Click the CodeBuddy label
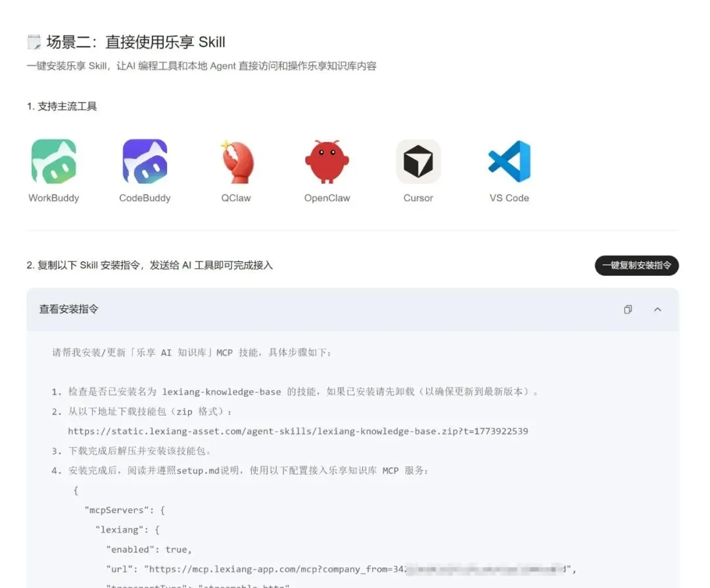This screenshot has width=710, height=588. coord(145,198)
